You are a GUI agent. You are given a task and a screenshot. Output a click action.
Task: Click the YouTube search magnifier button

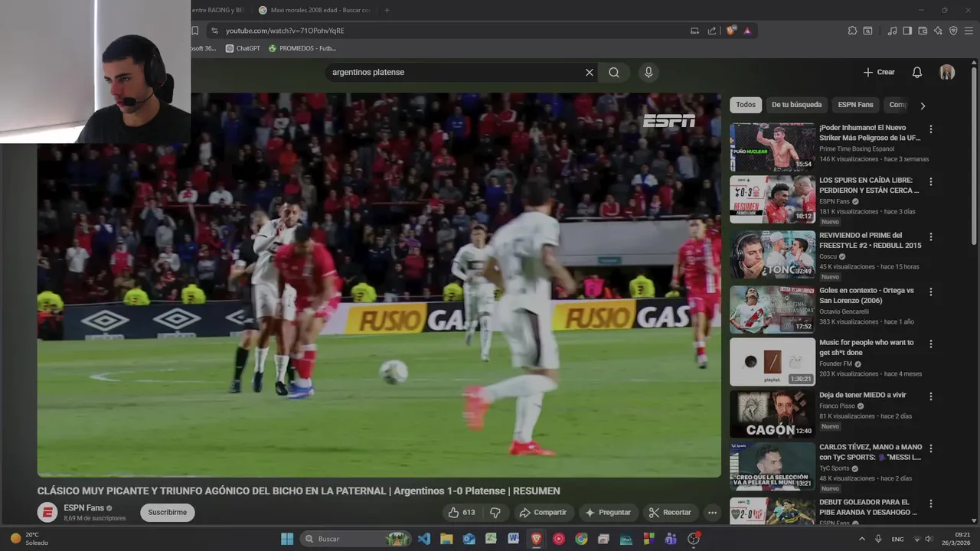[614, 72]
